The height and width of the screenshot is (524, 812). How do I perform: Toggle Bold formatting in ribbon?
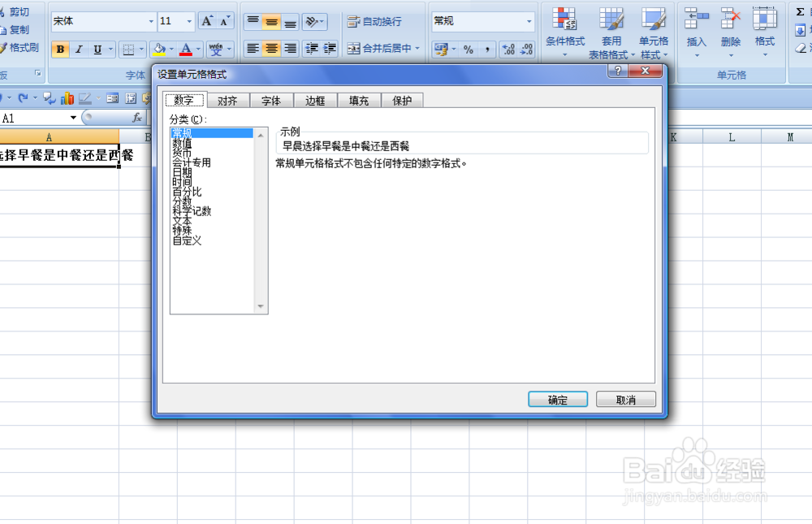click(61, 50)
